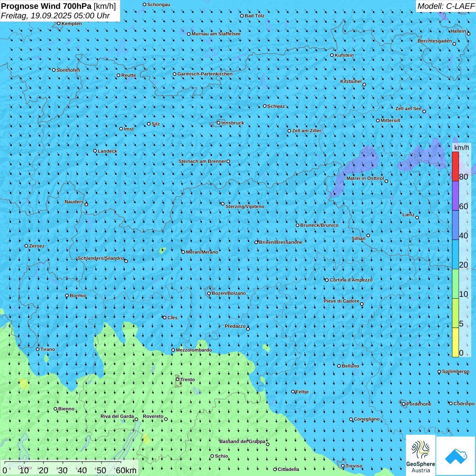The width and height of the screenshot is (476, 476).
Task: Click the 'Modell: C-LAEF' label
Action: (x=446, y=6)
